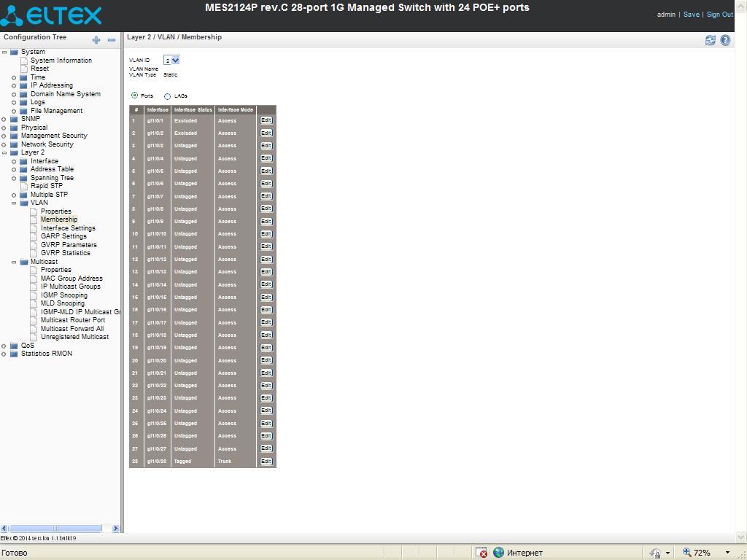Click the Internet zone globe icon
This screenshot has height=560, width=747.
pyautogui.click(x=498, y=553)
